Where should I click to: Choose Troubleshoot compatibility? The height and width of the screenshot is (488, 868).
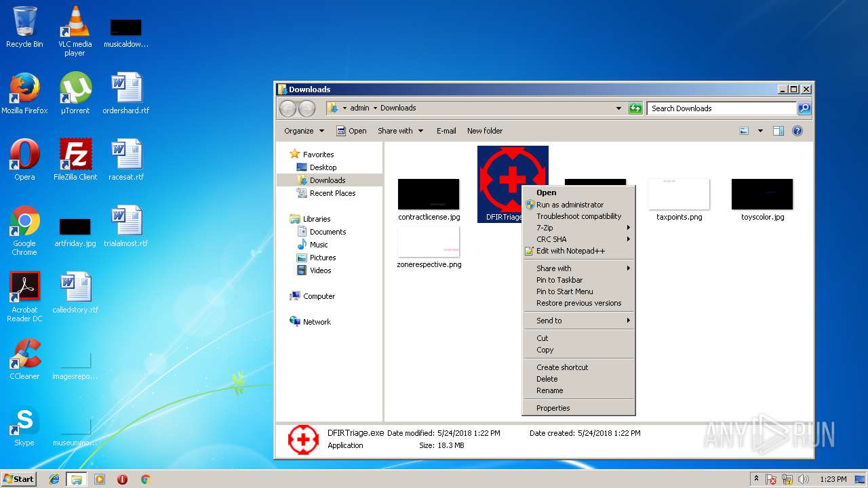point(578,216)
